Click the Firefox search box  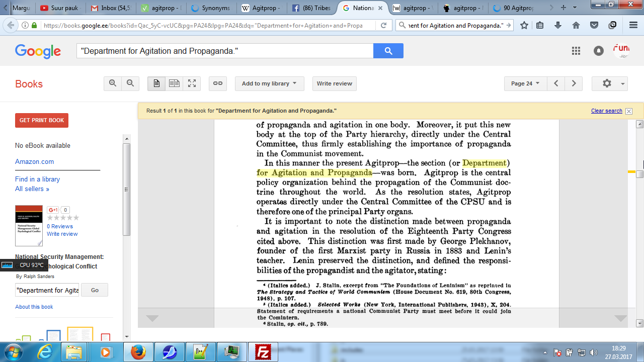tap(455, 26)
